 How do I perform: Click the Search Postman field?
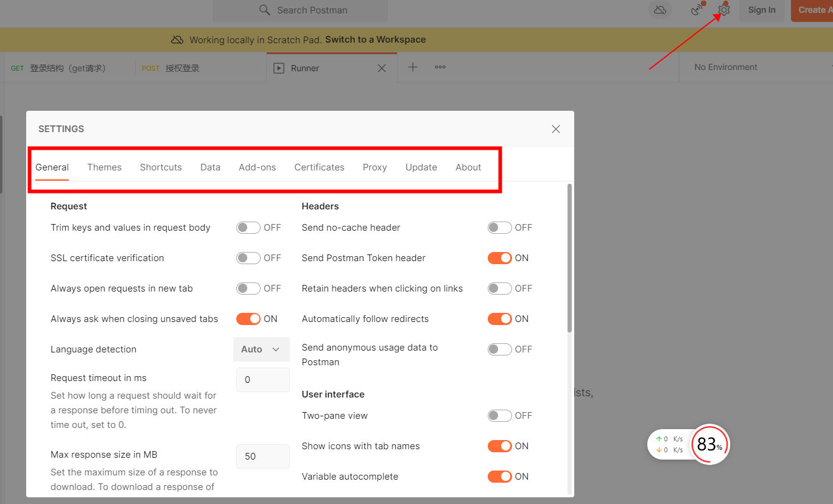click(x=300, y=10)
